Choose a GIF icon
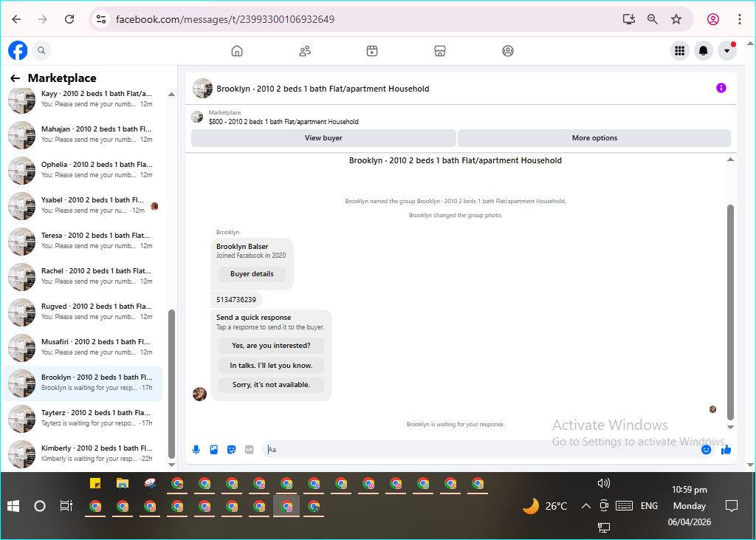 click(x=250, y=450)
